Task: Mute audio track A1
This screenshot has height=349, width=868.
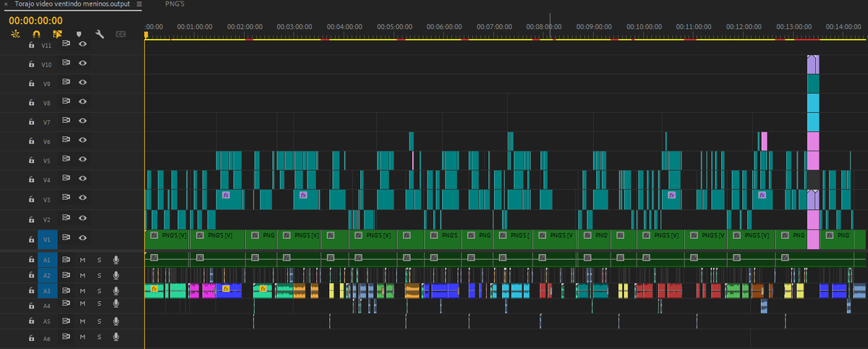Action: pyautogui.click(x=82, y=259)
